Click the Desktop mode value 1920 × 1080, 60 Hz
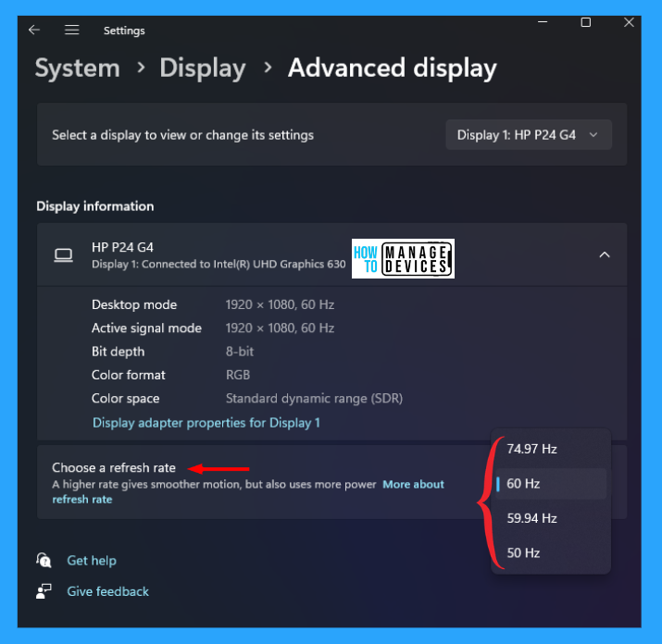Screen dimensions: 662x644 (x=280, y=304)
